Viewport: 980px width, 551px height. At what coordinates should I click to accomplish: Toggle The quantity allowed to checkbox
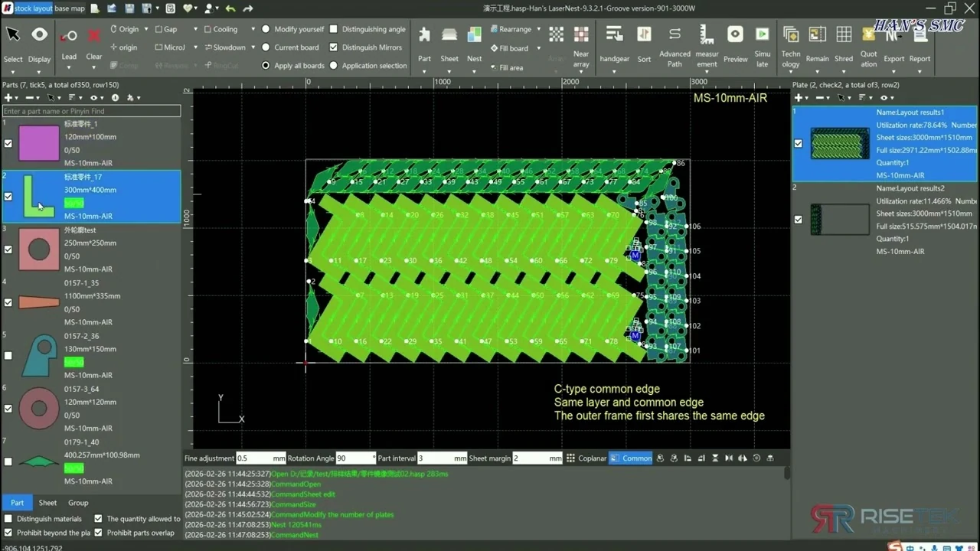98,519
